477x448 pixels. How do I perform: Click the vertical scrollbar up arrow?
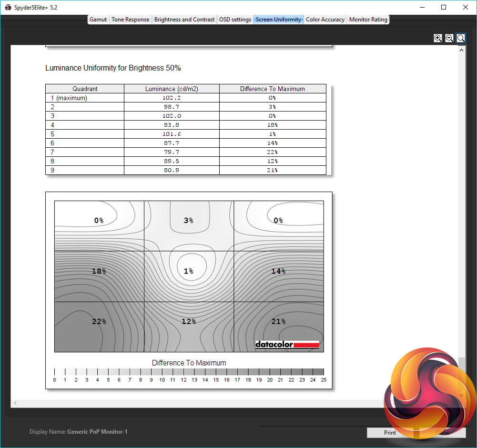click(461, 50)
